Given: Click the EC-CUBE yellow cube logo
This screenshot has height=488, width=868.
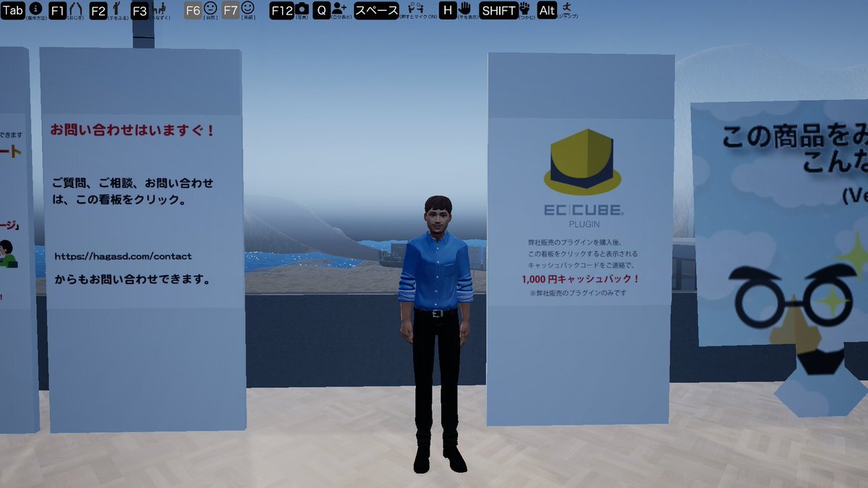Looking at the screenshot, I should point(583,161).
